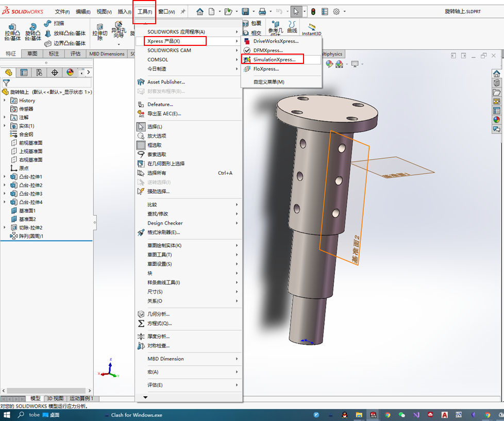Click the Edit Appearance icon in view toolbar

coord(329,64)
